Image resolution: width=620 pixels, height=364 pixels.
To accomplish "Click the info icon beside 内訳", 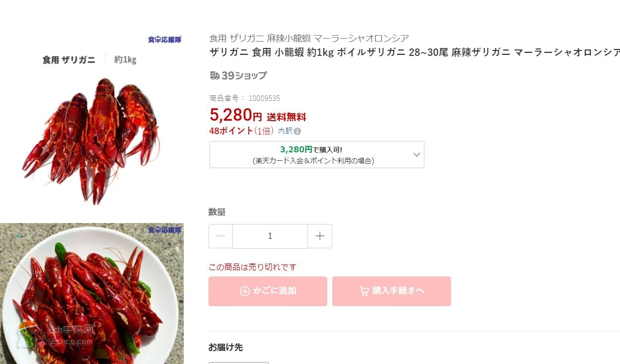I will pos(297,132).
